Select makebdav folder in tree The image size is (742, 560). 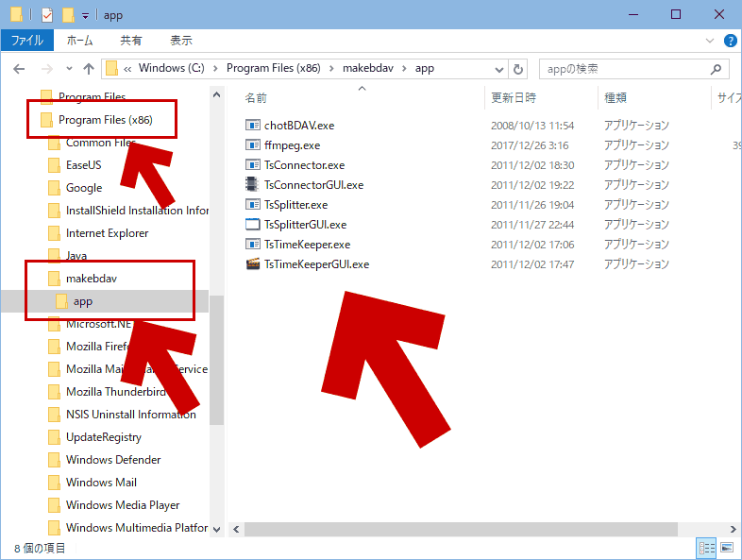pos(92,279)
